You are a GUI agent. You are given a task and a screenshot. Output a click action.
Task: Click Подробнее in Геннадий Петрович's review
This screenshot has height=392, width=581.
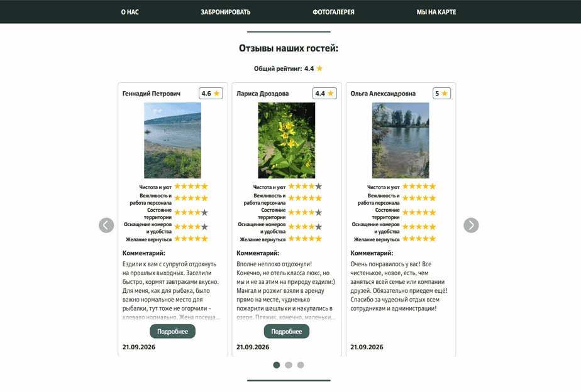pyautogui.click(x=172, y=331)
